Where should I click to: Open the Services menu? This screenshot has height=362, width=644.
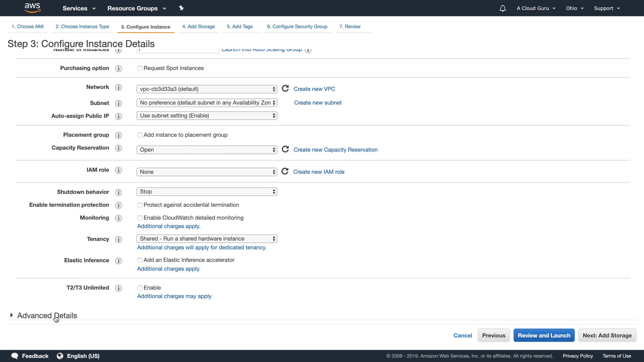79,8
